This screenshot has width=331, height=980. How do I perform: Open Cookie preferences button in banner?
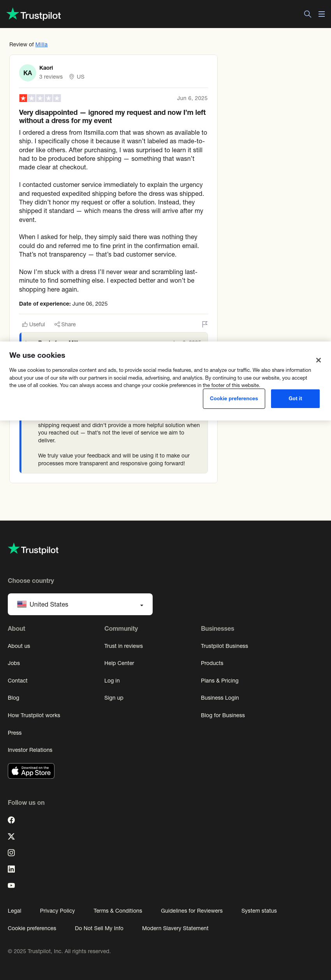click(x=234, y=399)
